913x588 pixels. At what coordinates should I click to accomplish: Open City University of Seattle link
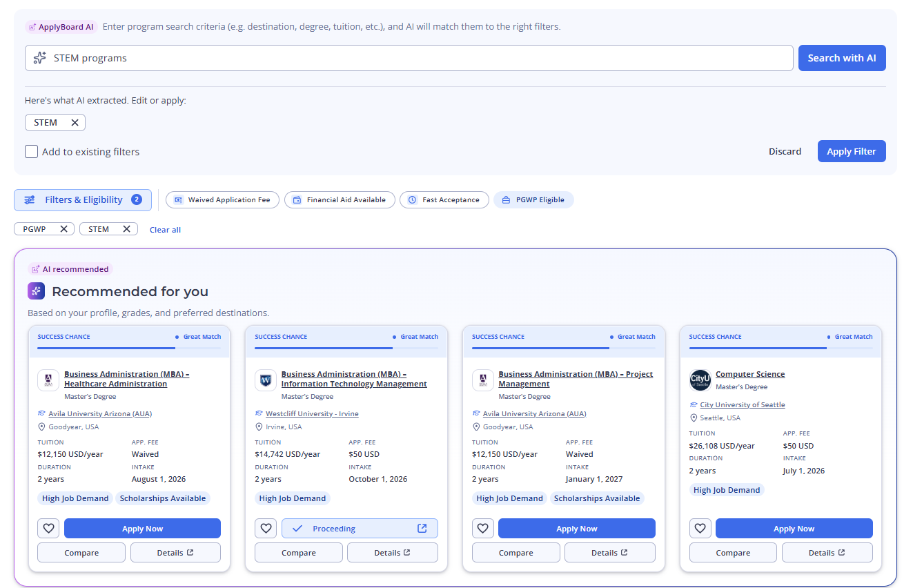pyautogui.click(x=743, y=405)
